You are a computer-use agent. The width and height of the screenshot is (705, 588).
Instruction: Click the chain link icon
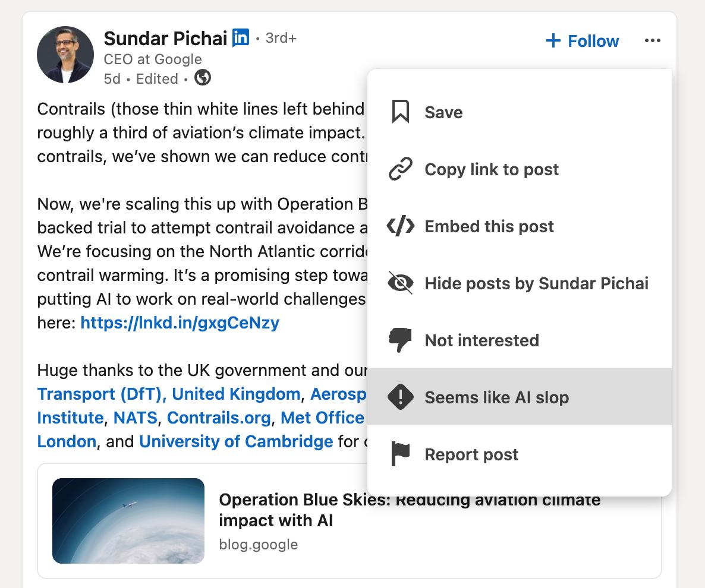point(400,169)
